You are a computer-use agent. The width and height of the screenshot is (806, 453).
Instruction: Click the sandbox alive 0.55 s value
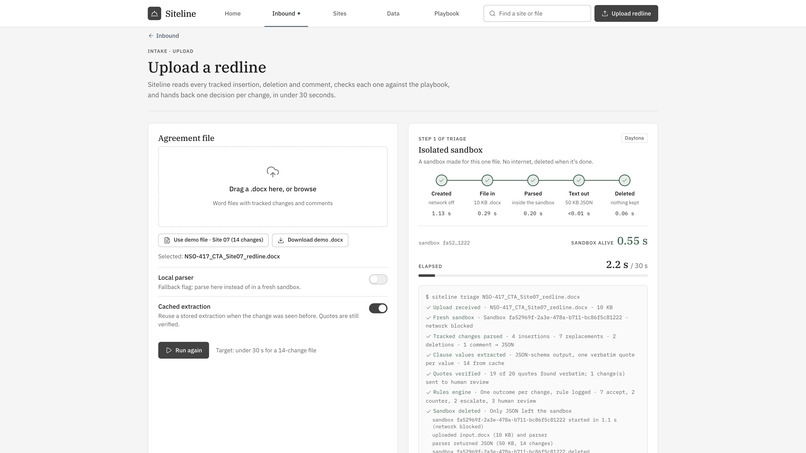coord(632,241)
